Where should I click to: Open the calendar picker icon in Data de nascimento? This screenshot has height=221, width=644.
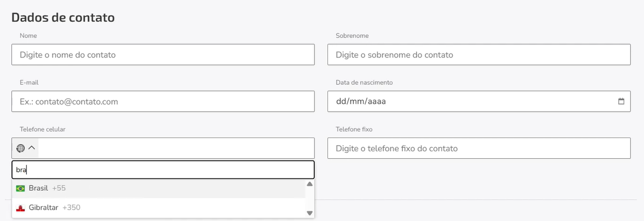point(621,101)
